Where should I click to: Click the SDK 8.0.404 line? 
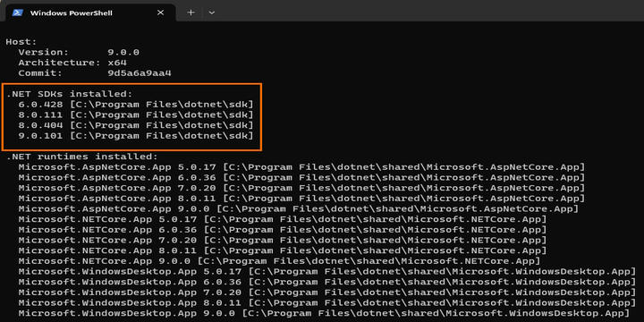pos(136,125)
